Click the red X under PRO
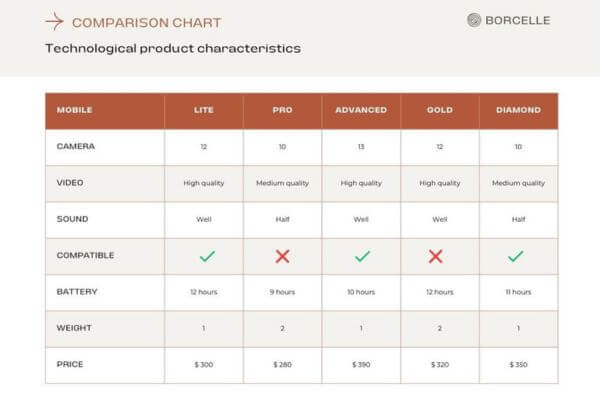600x400 pixels. [282, 256]
